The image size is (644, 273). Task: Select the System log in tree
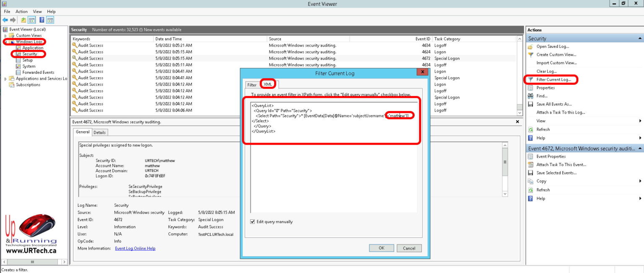click(x=29, y=66)
